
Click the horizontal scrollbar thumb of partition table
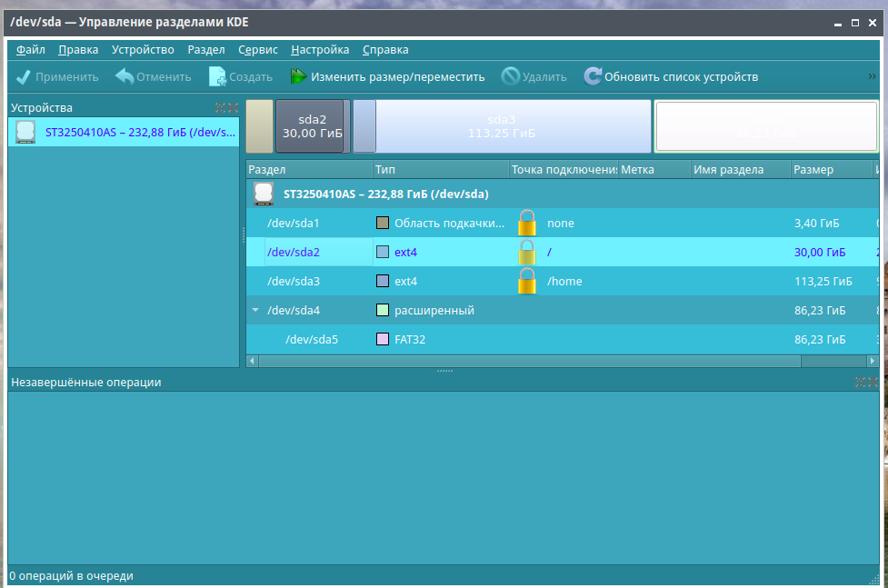pos(530,361)
